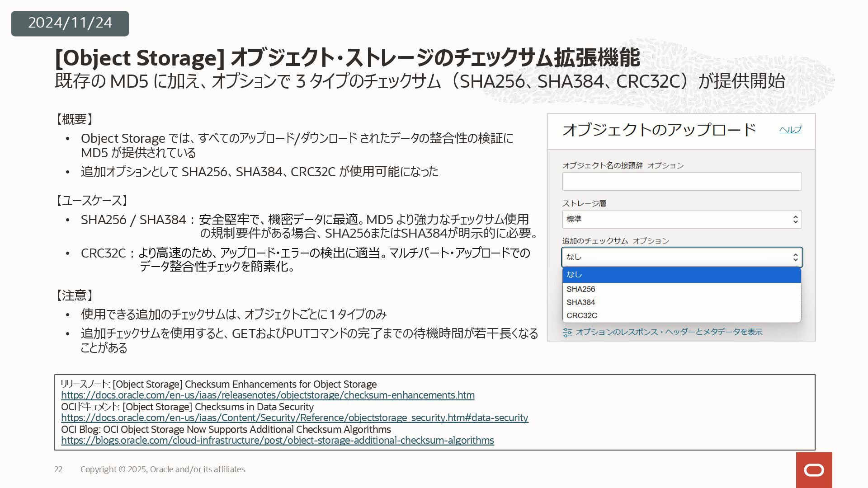Show optional response headers and metadata
Image resolution: width=868 pixels, height=488 pixels.
click(x=669, y=332)
